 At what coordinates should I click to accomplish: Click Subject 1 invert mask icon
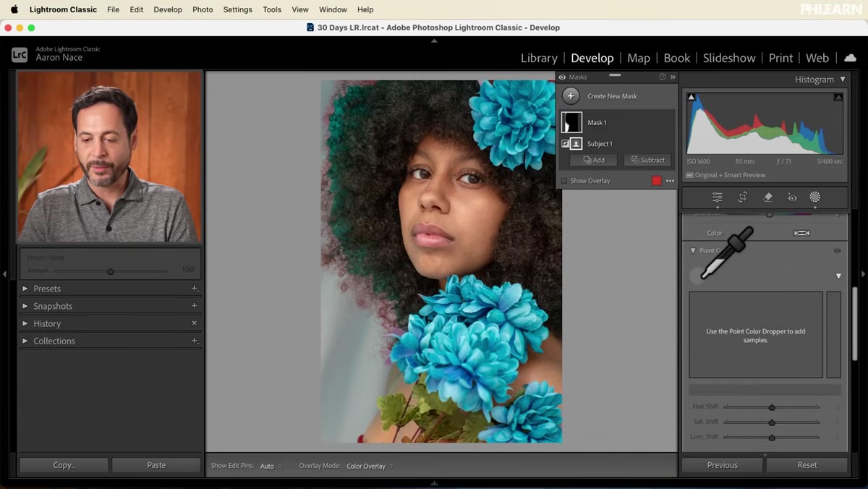click(565, 144)
